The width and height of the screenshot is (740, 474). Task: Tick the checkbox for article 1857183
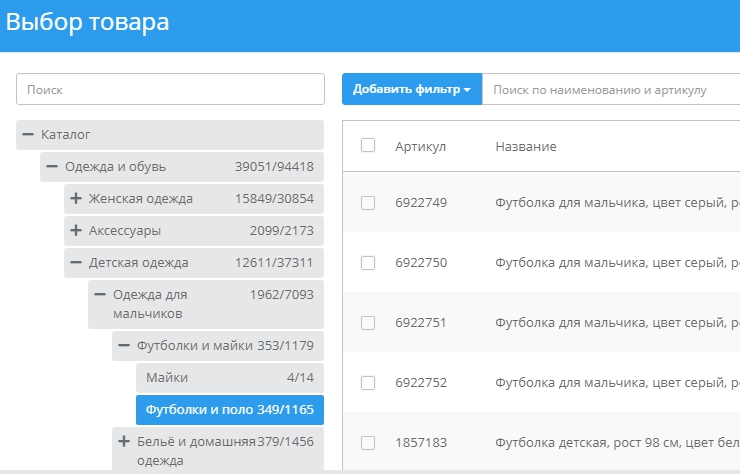(368, 442)
